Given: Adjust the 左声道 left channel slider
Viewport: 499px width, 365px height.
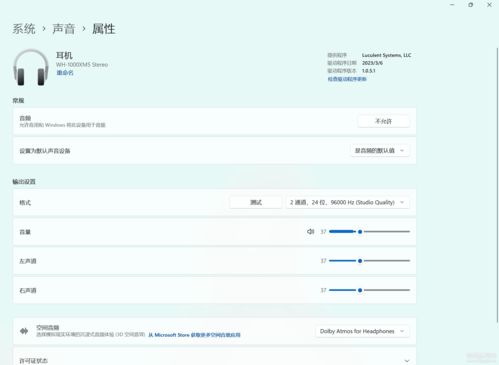Looking at the screenshot, I should click(369, 261).
